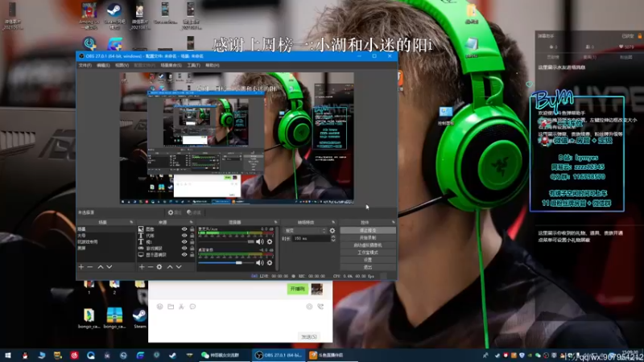
Task: Mute the 桌面音频 speaker icon
Action: [259, 263]
